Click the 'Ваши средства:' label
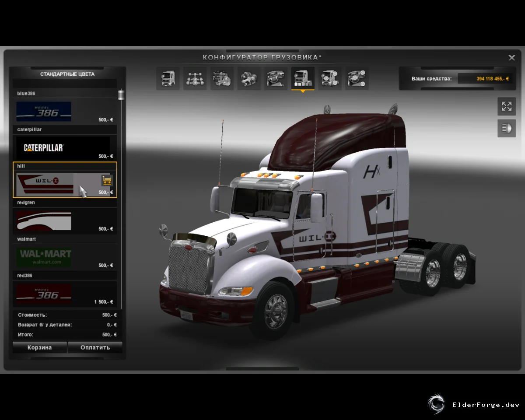Viewport: 525px width, 420px height. (431, 79)
